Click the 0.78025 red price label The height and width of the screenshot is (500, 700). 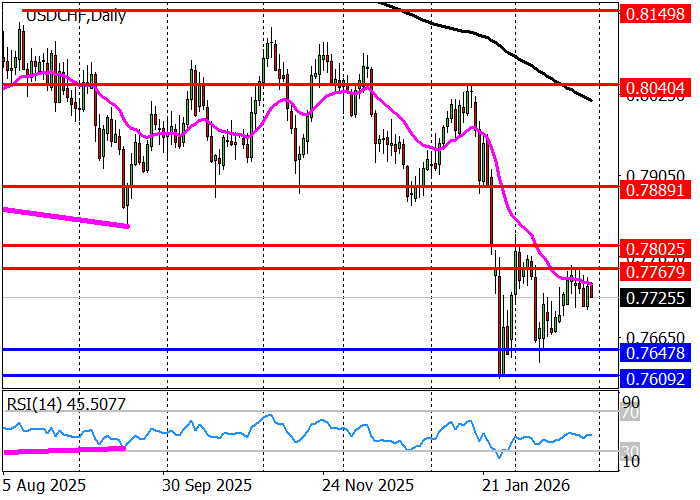[x=655, y=249]
